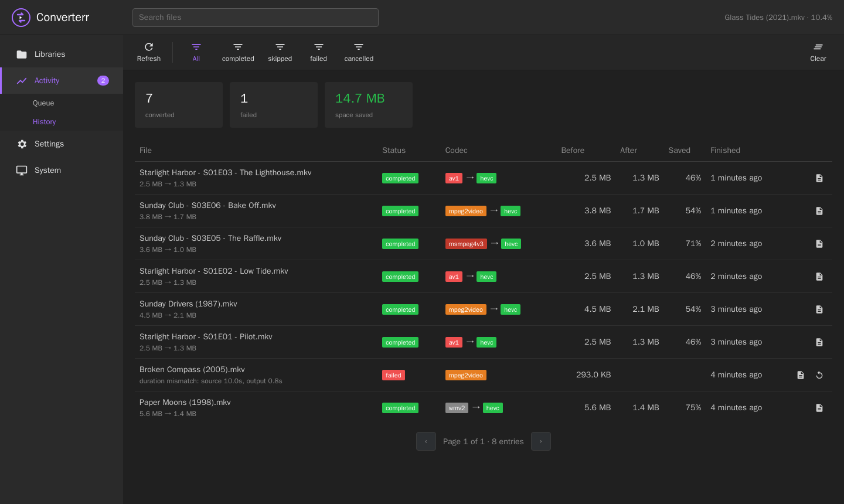
Task: Filter history by failed status
Action: [x=319, y=52]
